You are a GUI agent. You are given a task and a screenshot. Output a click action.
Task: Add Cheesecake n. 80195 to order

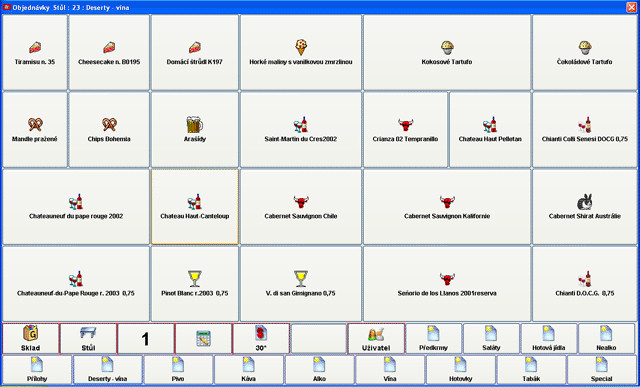(109, 53)
